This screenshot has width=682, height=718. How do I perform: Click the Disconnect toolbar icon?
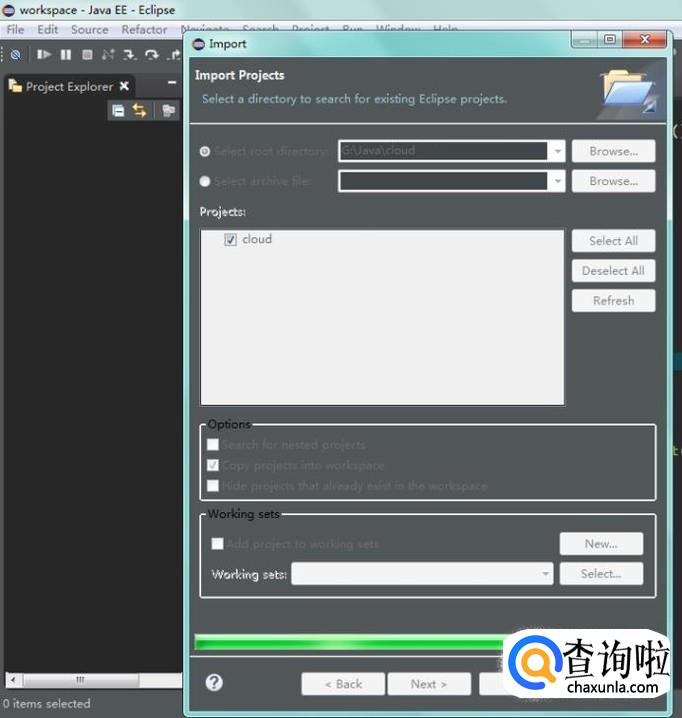pos(108,55)
